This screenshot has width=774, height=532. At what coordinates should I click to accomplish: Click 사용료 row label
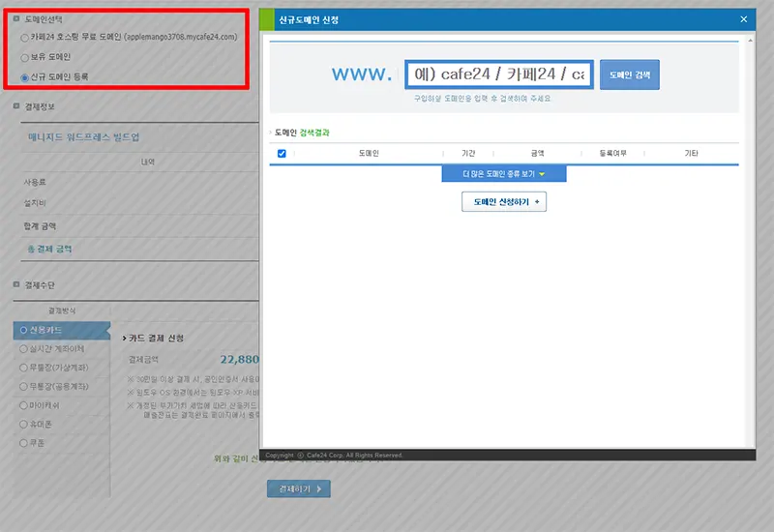[x=35, y=182]
